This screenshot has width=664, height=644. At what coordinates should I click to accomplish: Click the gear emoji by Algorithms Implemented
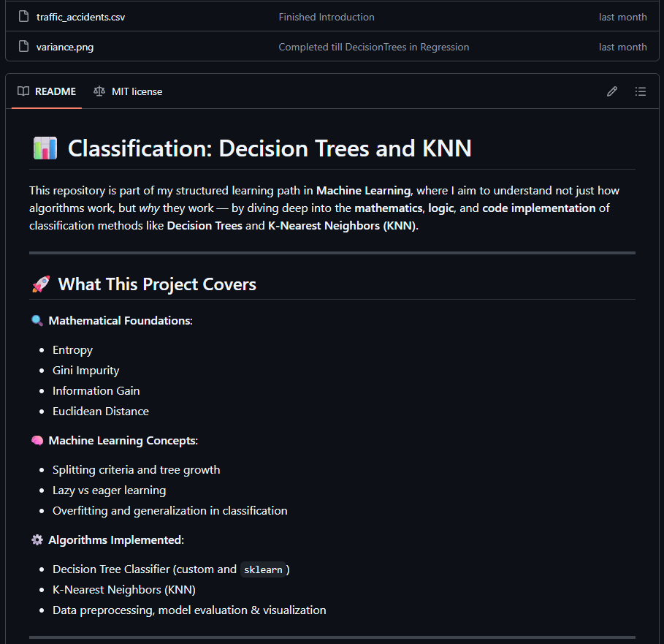tap(37, 539)
